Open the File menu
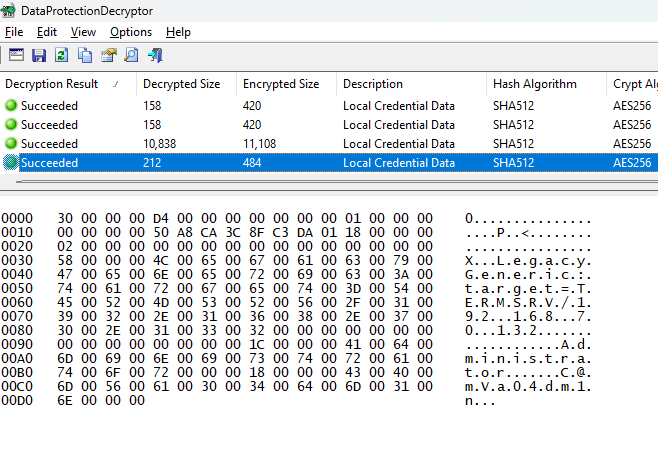 [14, 32]
